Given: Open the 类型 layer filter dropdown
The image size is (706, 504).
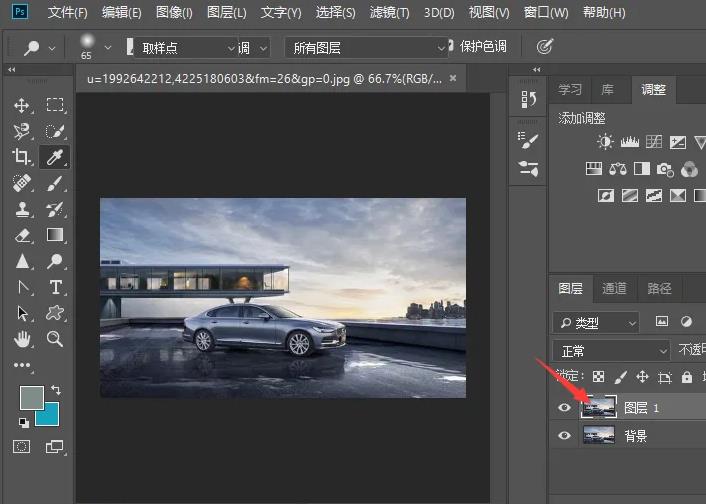Looking at the screenshot, I should (x=596, y=322).
